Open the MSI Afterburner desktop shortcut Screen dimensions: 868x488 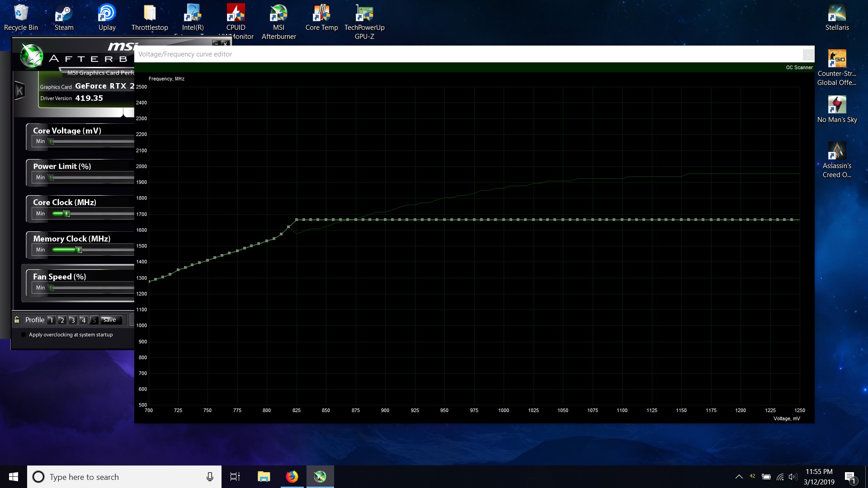pos(279,22)
